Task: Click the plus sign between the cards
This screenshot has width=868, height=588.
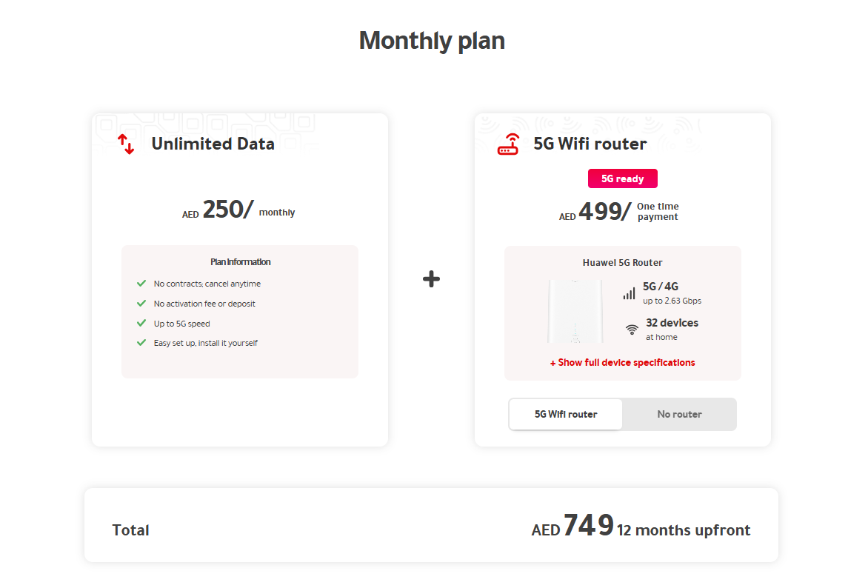Action: tap(431, 279)
